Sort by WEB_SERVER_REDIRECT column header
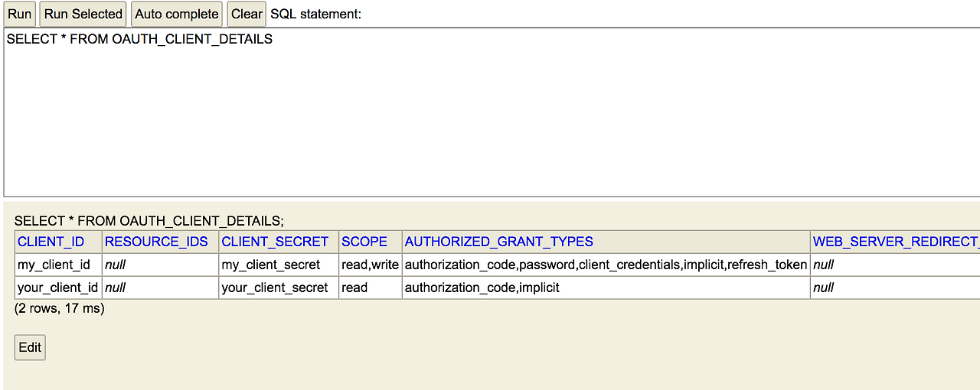Image resolution: width=980 pixels, height=390 pixels. pos(895,242)
